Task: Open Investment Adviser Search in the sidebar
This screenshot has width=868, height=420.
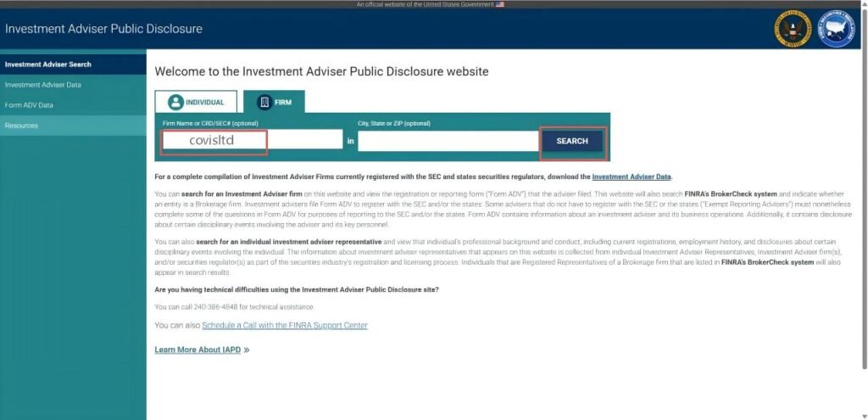Action: (48, 64)
